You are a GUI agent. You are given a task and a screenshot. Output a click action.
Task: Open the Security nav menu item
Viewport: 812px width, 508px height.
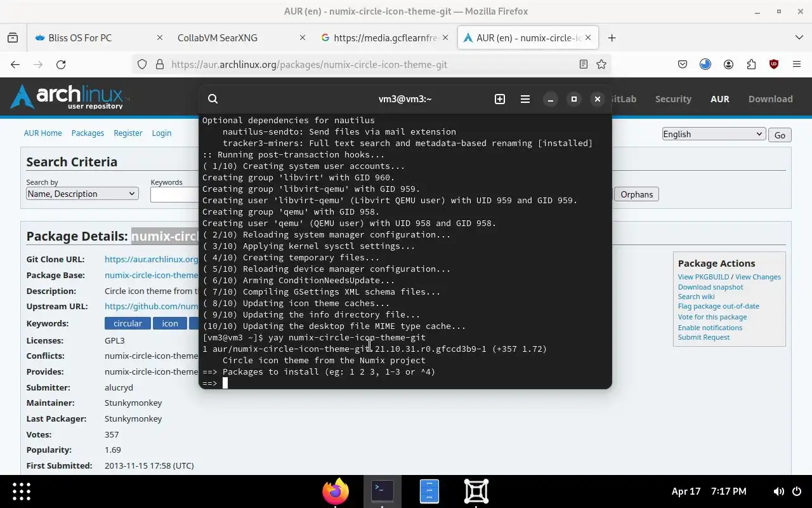click(x=673, y=99)
